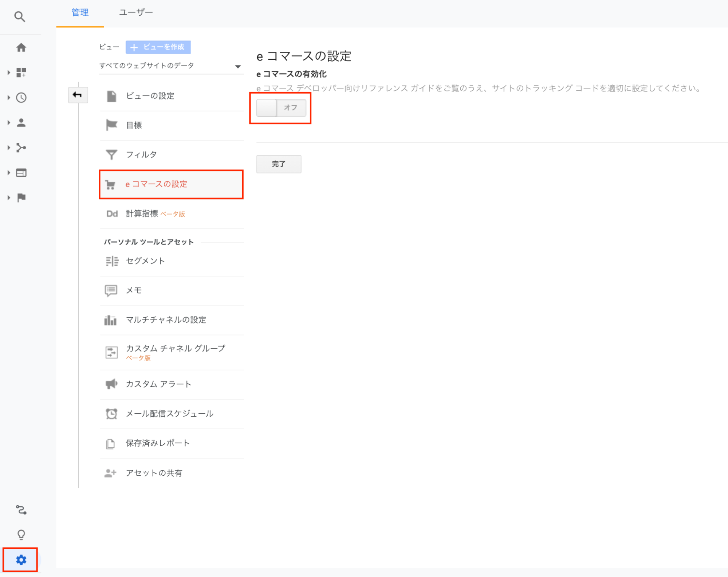
Task: Open the Realtime clock icon
Action: point(21,98)
